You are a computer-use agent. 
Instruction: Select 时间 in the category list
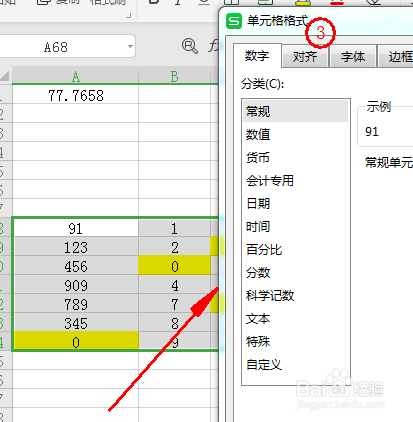(296, 227)
